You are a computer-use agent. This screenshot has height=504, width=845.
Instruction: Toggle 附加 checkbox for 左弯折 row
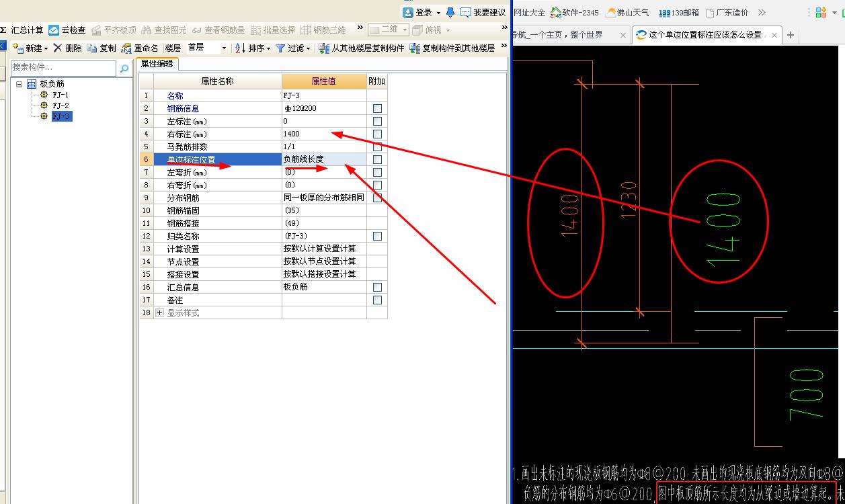coord(377,172)
